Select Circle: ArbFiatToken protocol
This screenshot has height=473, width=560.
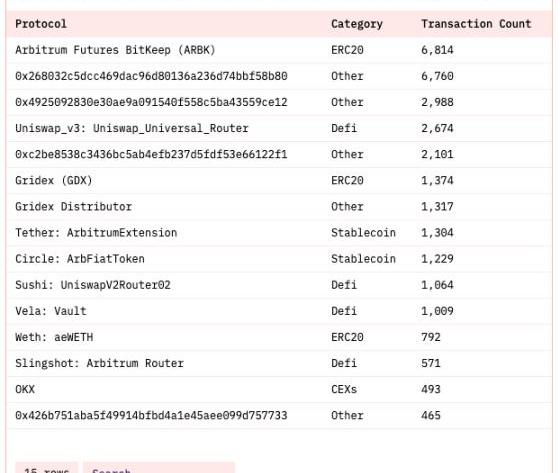coord(80,259)
